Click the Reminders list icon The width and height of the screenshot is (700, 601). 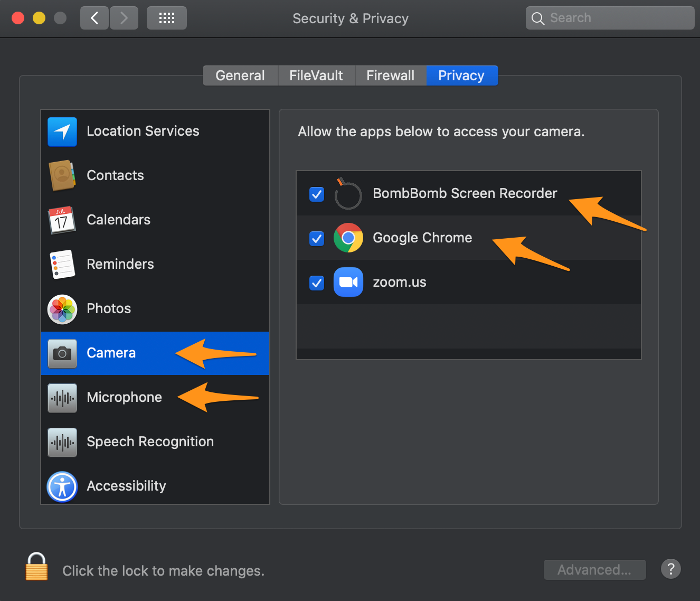[62, 265]
